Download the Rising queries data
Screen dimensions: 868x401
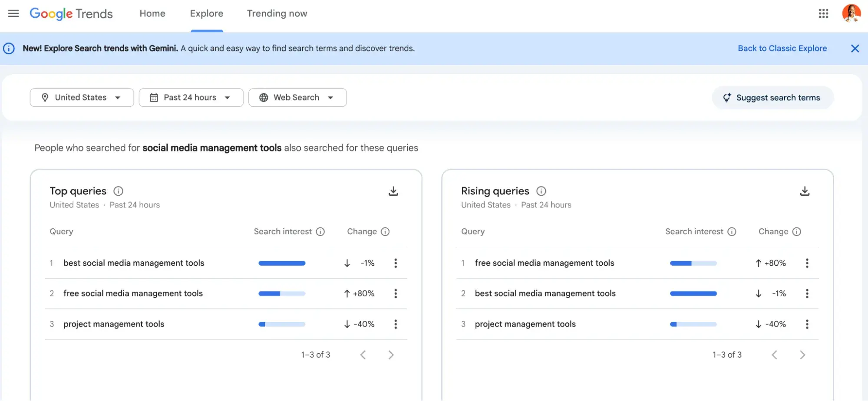805,191
